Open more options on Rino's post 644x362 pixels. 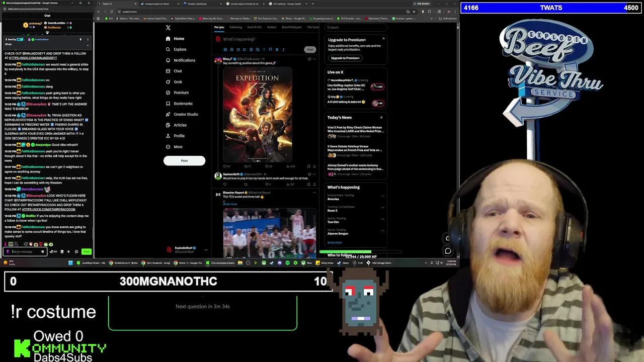(314, 59)
